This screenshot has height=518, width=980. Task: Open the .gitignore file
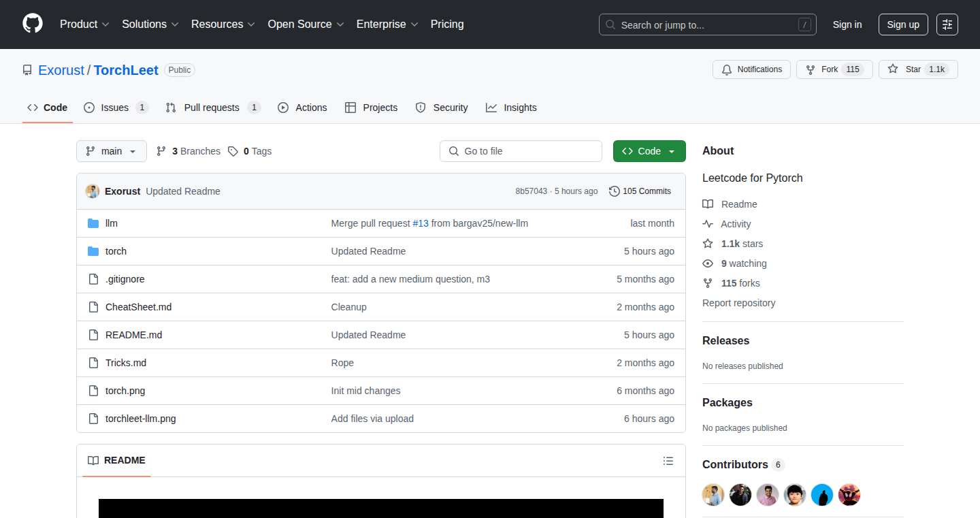click(125, 279)
